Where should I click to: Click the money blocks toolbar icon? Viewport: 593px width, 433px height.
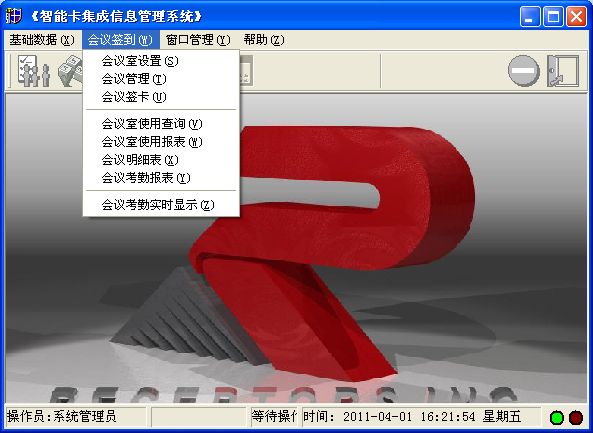(x=70, y=71)
